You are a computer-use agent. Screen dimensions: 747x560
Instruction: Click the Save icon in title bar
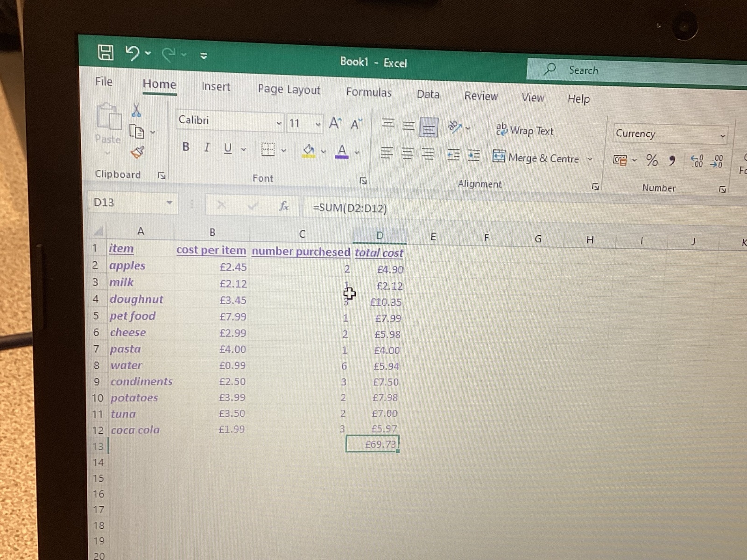[106, 52]
